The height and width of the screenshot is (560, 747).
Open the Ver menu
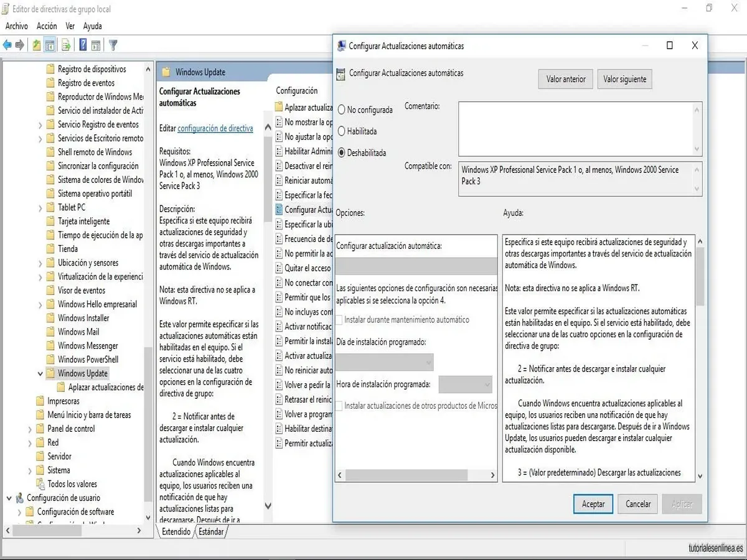70,26
